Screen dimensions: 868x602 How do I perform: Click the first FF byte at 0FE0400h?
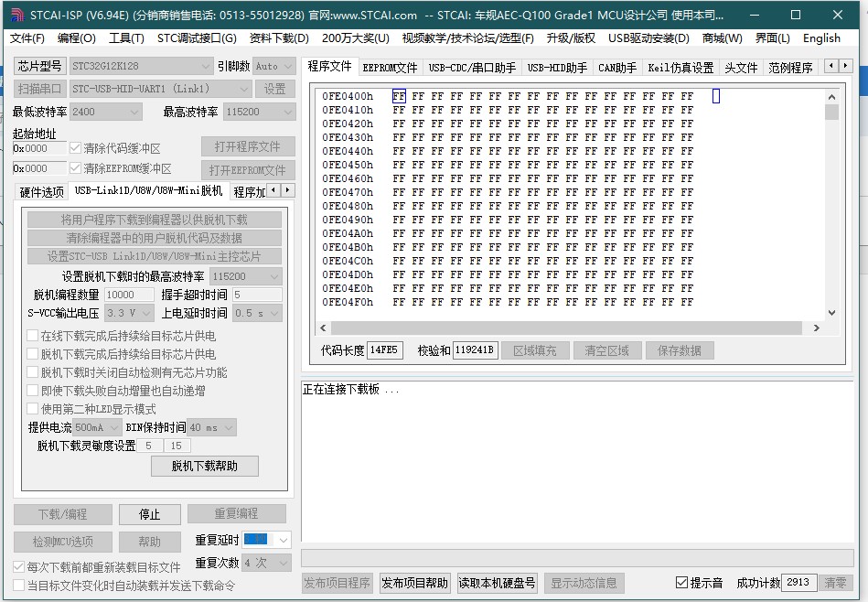[399, 96]
